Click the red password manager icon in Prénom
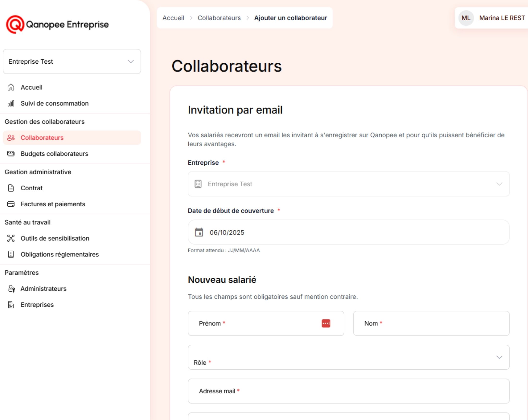The height and width of the screenshot is (420, 528). (326, 323)
